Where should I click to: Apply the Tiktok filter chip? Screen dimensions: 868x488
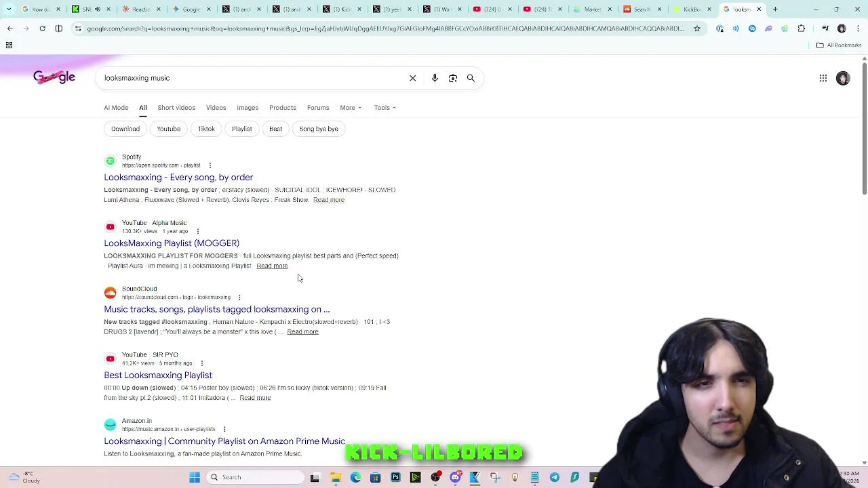pyautogui.click(x=206, y=129)
